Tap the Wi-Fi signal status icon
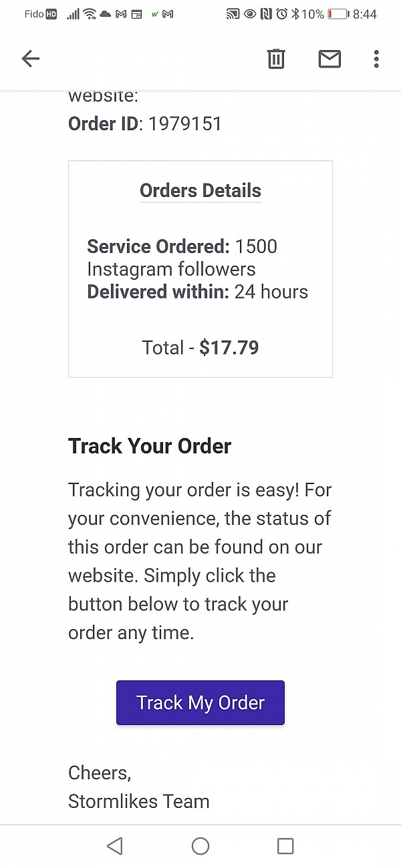 (90, 14)
